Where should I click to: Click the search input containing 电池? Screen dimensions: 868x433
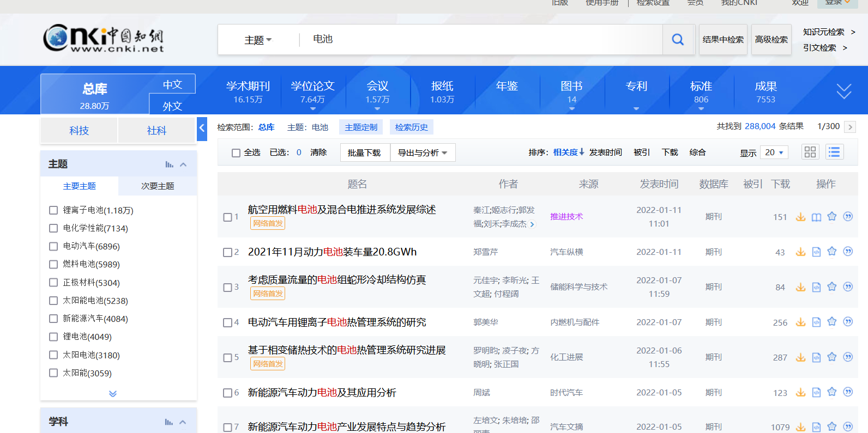[480, 39]
